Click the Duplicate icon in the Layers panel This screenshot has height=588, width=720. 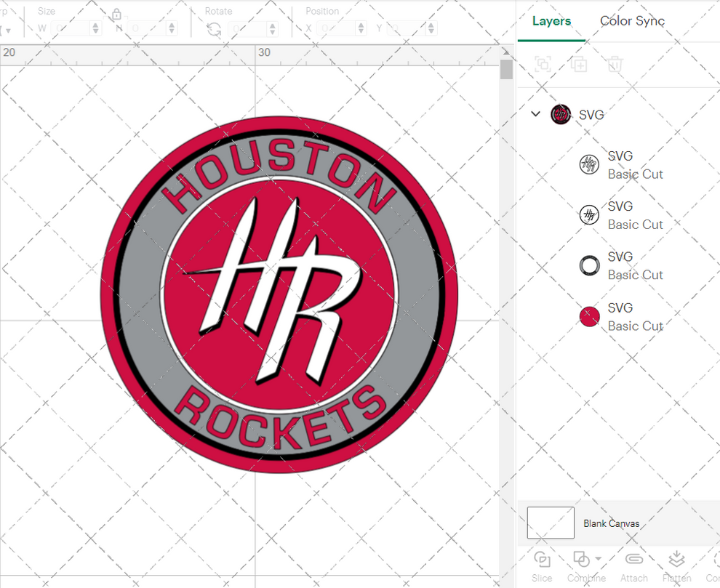[579, 64]
